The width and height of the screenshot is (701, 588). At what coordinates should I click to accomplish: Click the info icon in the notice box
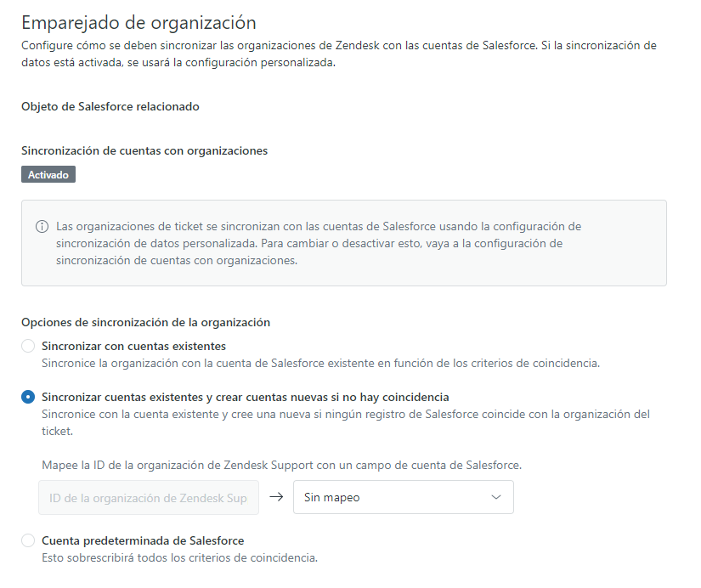tap(42, 227)
